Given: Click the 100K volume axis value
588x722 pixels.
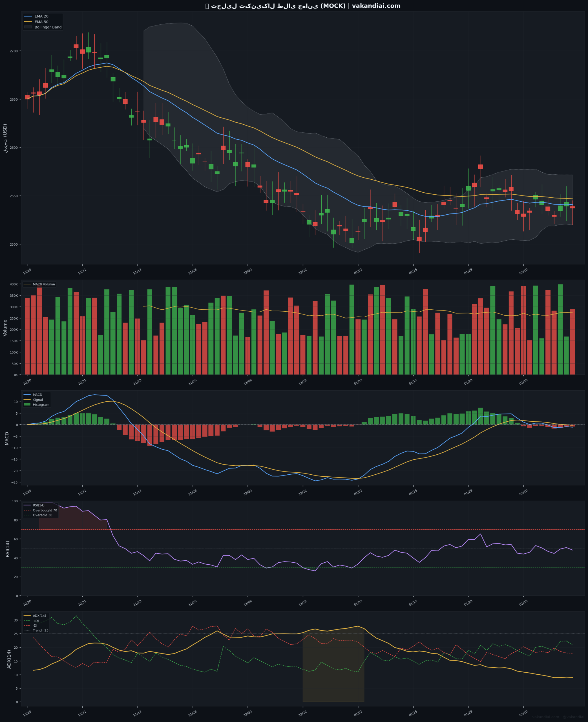Looking at the screenshot, I should tap(14, 352).
